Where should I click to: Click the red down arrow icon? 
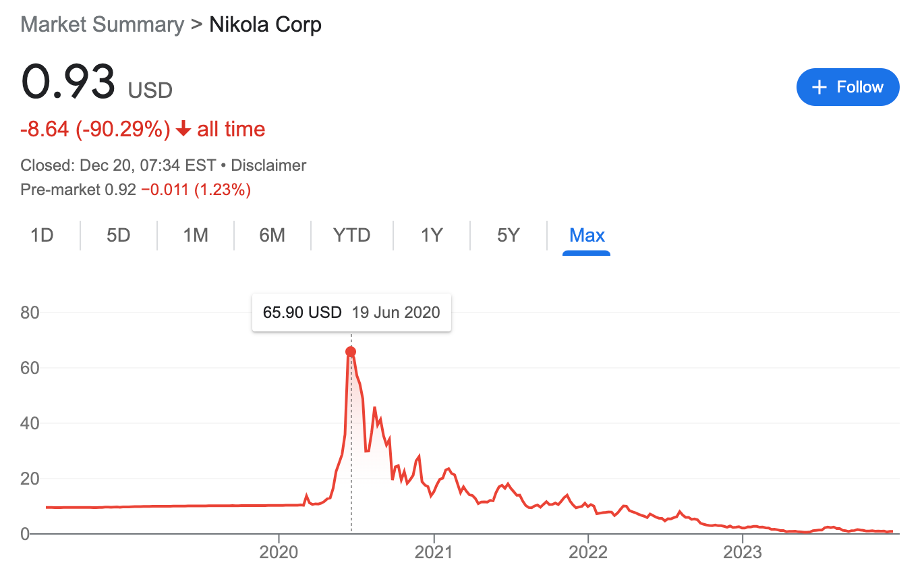183,129
